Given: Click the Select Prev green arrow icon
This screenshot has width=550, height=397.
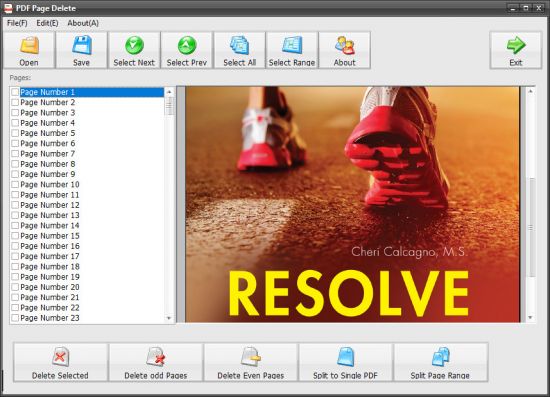Looking at the screenshot, I should (x=187, y=46).
